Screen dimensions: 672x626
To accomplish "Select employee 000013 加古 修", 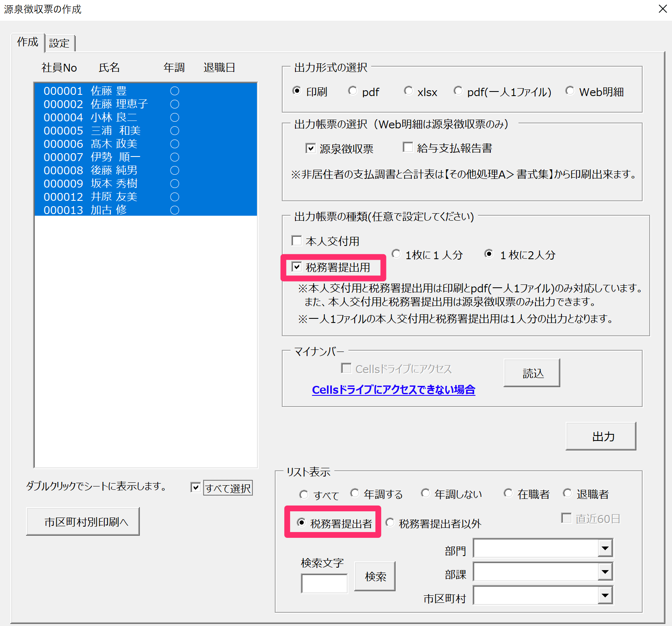I will (x=146, y=209).
